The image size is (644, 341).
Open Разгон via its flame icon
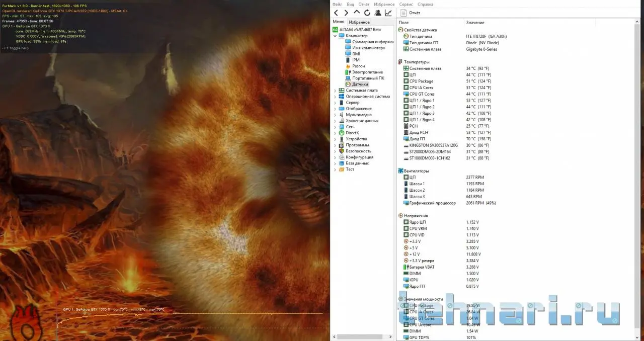click(348, 66)
